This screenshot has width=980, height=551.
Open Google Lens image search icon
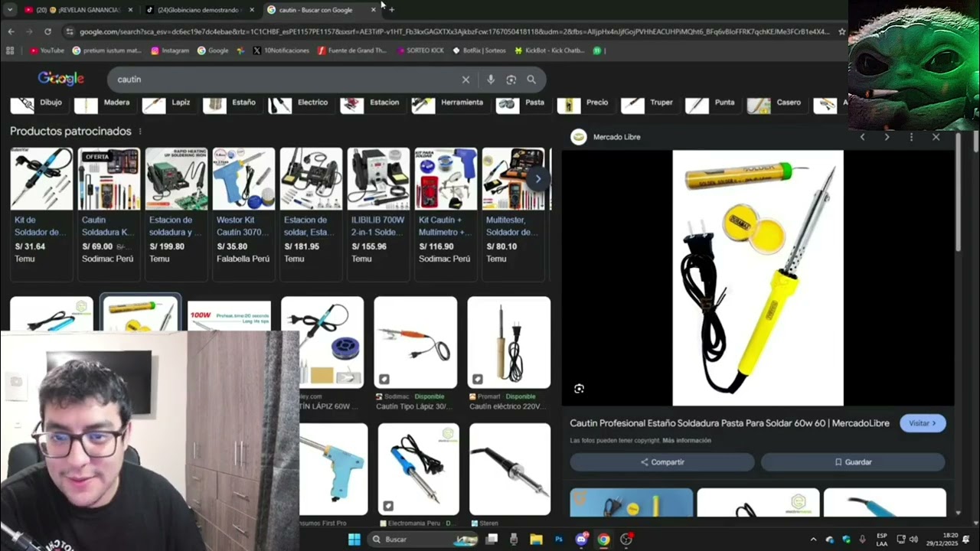click(511, 80)
